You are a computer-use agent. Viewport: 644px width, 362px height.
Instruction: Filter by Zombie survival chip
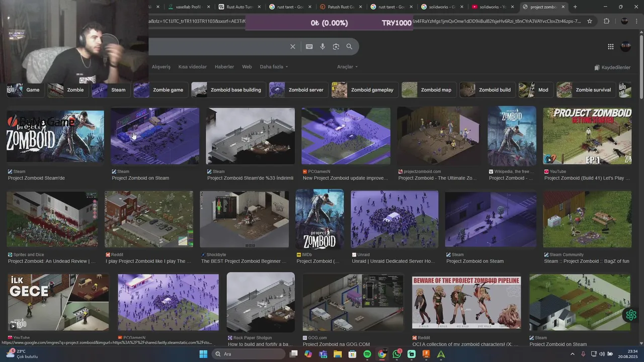click(x=586, y=90)
